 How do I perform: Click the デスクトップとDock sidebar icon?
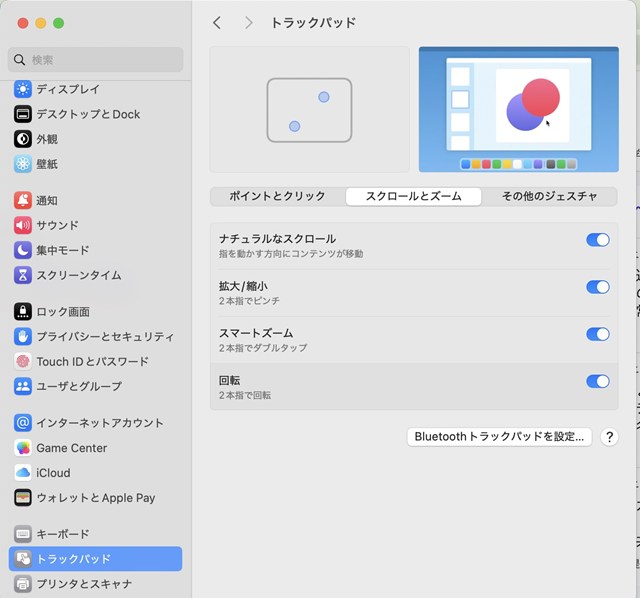pyautogui.click(x=23, y=114)
